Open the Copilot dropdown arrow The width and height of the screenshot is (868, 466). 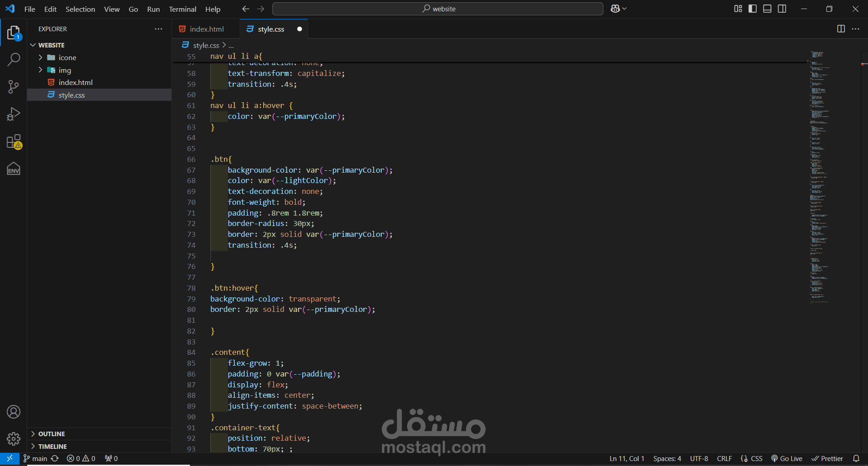(625, 9)
